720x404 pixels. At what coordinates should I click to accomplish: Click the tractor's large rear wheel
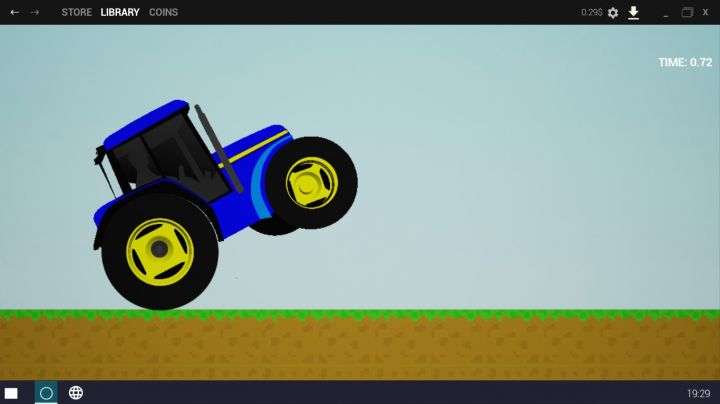[x=159, y=249]
